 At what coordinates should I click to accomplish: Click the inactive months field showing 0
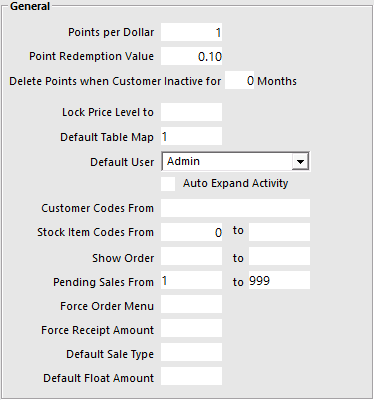(x=239, y=80)
